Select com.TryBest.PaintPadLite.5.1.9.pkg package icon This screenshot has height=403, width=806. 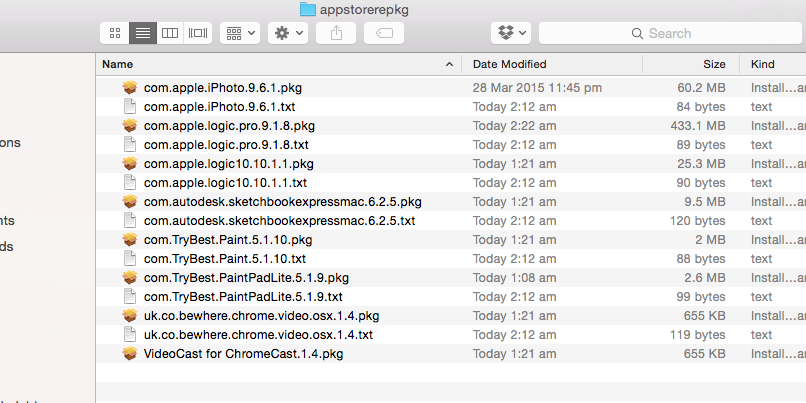pyautogui.click(x=130, y=278)
